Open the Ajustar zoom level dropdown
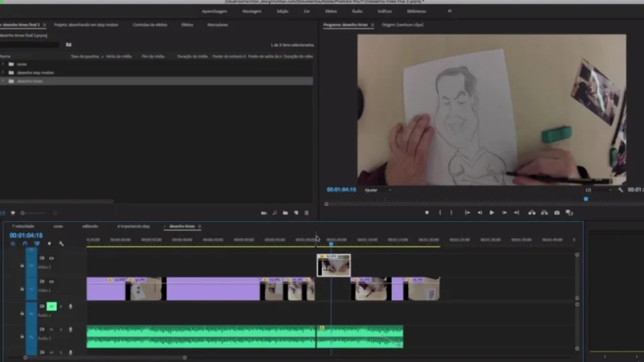The width and height of the screenshot is (644, 362). pos(378,190)
